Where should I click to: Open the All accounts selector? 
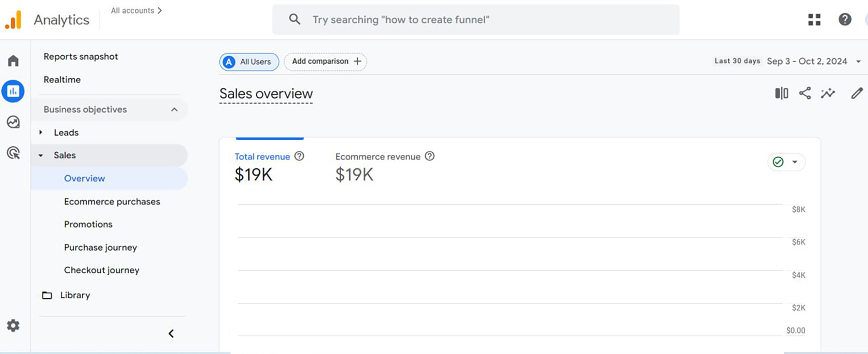pyautogui.click(x=137, y=10)
